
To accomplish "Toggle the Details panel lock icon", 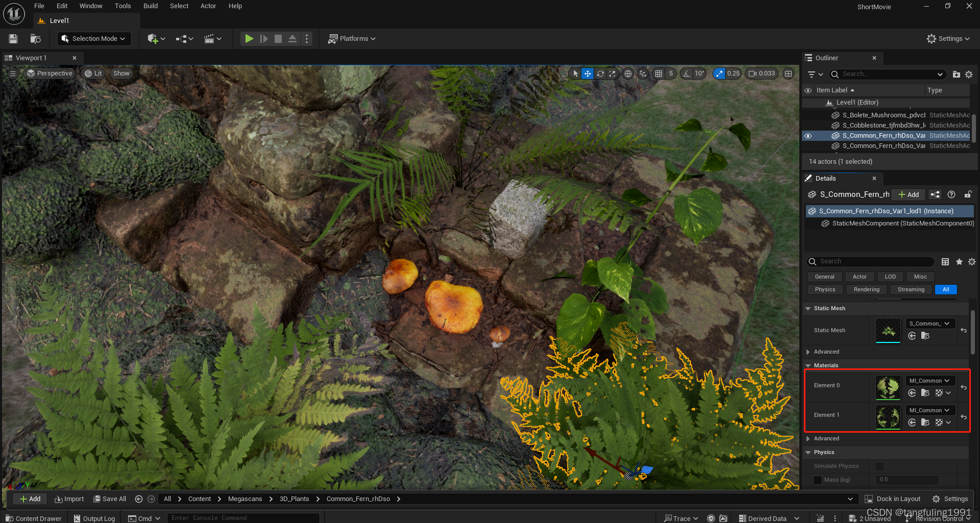I will tap(968, 194).
